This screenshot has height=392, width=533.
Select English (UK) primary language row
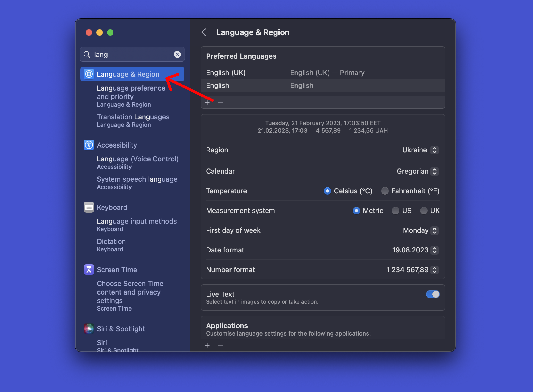pos(323,72)
